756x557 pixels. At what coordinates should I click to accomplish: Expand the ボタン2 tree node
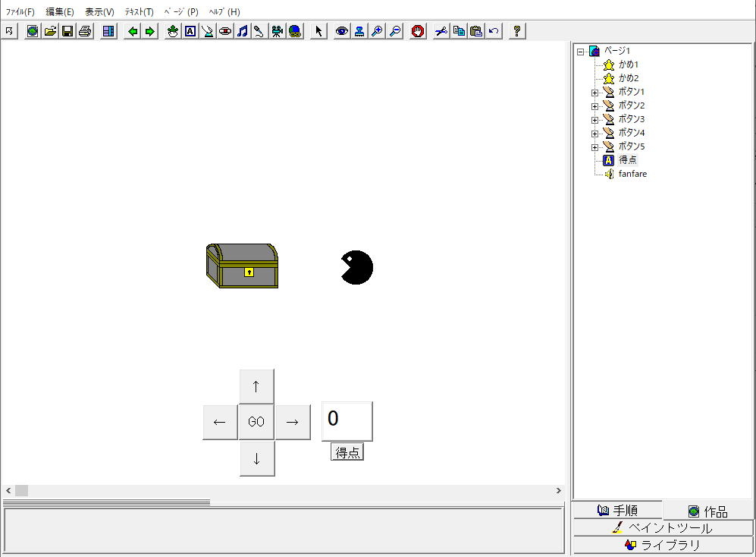594,105
